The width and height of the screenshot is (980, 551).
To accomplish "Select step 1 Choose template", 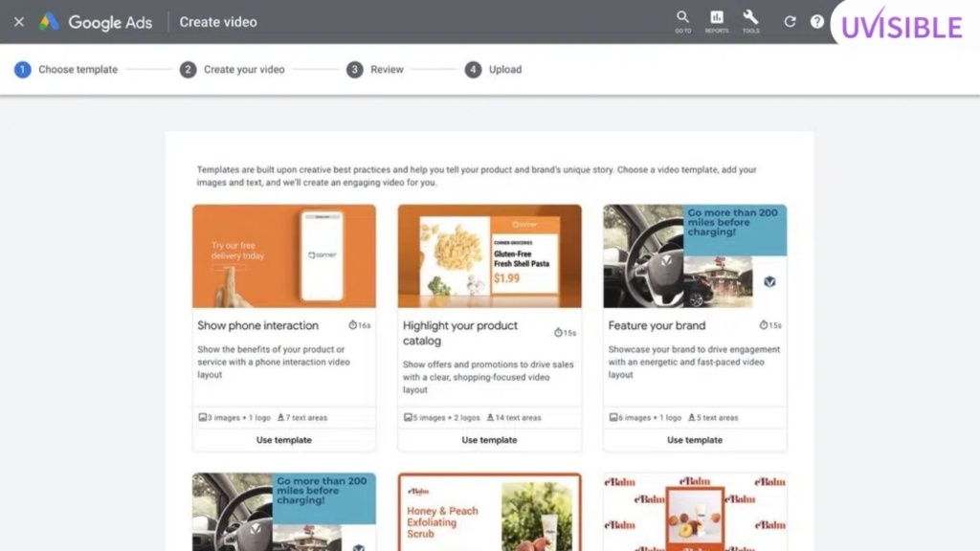I will (66, 70).
